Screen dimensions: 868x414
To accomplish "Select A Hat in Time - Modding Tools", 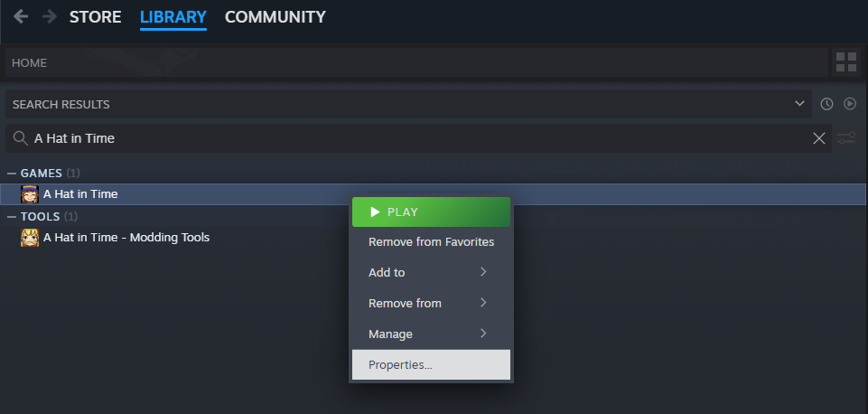I will pos(126,237).
